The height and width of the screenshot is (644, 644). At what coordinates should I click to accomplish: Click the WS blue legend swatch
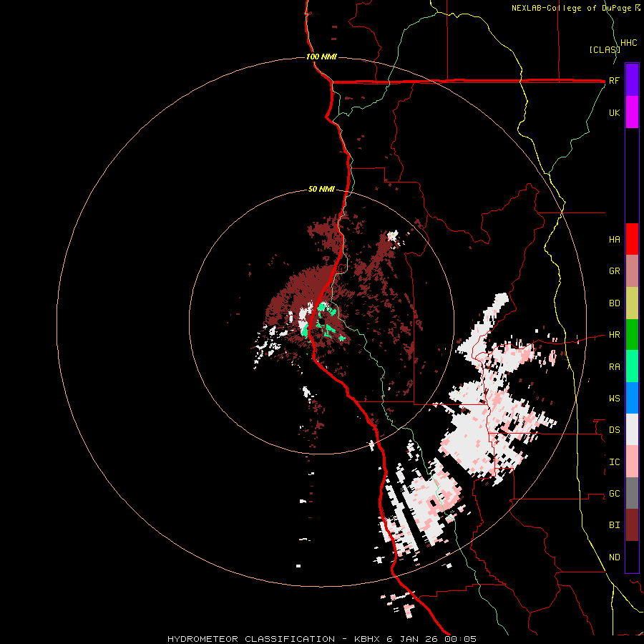click(632, 398)
